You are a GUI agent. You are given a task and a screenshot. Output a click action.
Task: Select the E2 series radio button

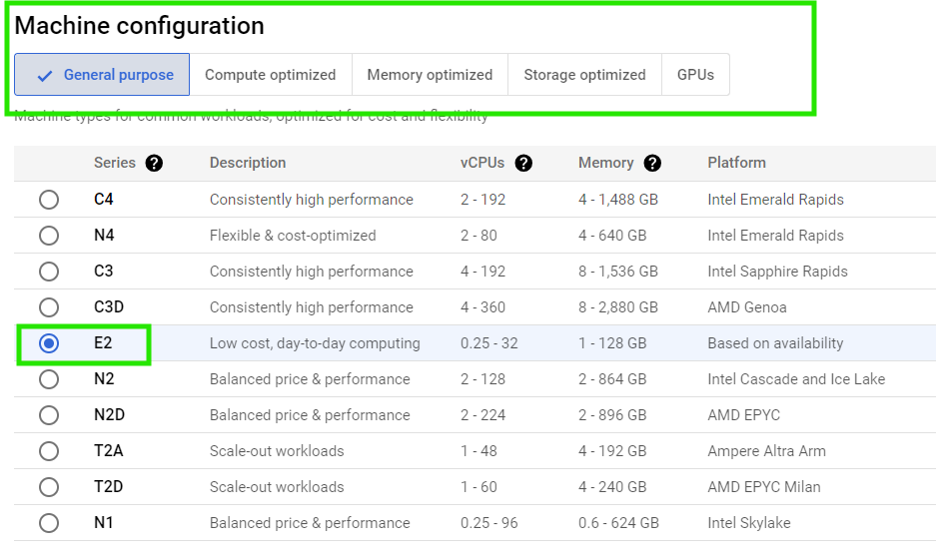49,343
